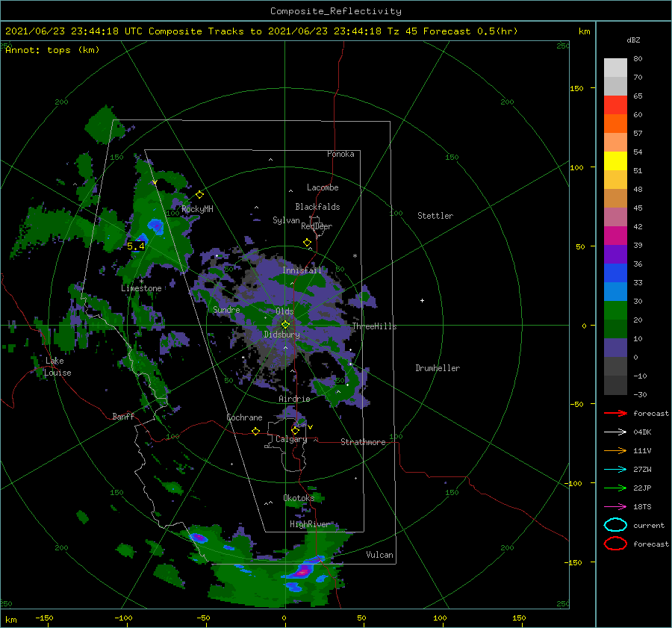Click the RockyMH label
The width and height of the screenshot is (672, 628).
coord(197,209)
